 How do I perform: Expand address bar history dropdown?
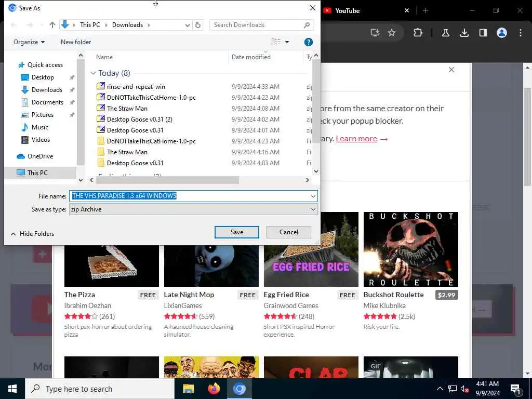point(187,25)
